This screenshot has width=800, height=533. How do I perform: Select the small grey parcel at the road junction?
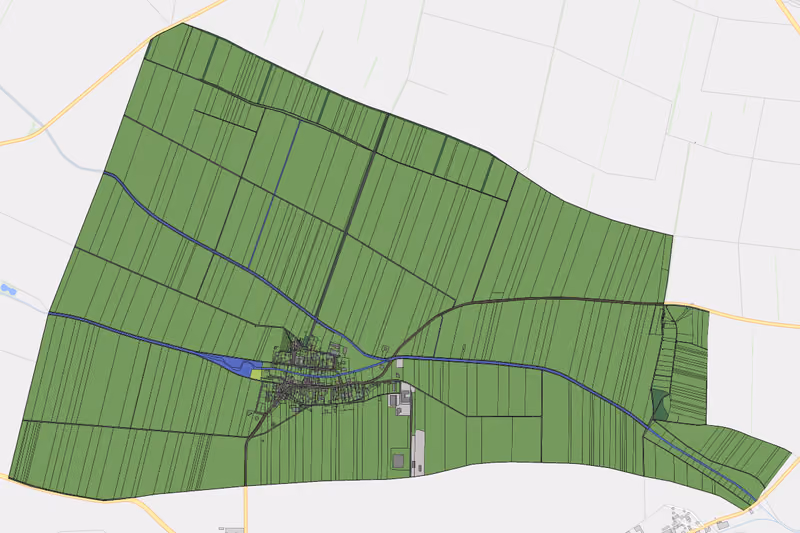pos(400,363)
